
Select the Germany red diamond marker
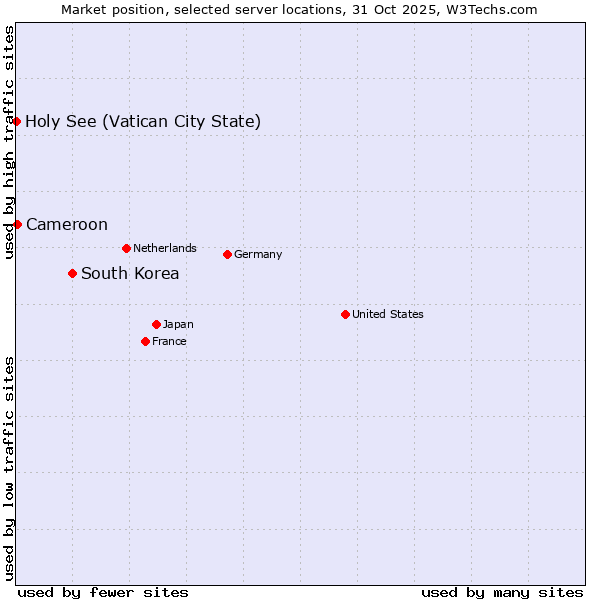(227, 254)
